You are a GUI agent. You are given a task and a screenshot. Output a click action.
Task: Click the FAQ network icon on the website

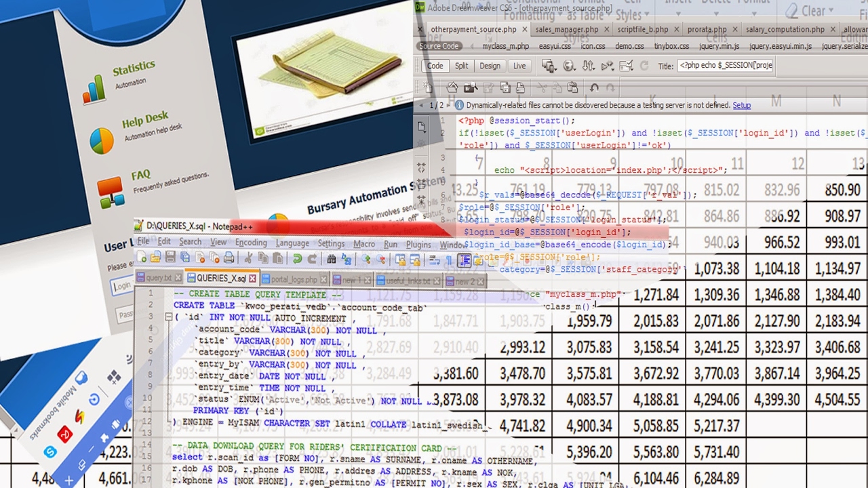110,193
